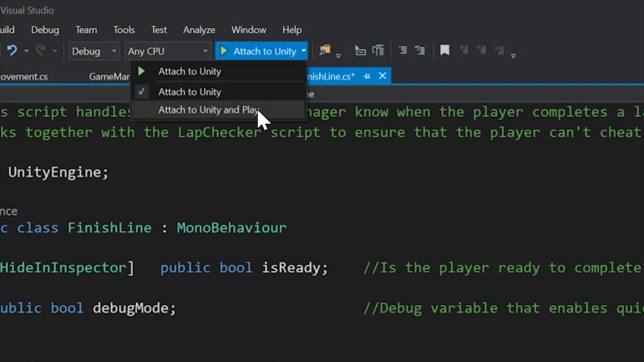Click the Redo arrow icon

click(41, 51)
